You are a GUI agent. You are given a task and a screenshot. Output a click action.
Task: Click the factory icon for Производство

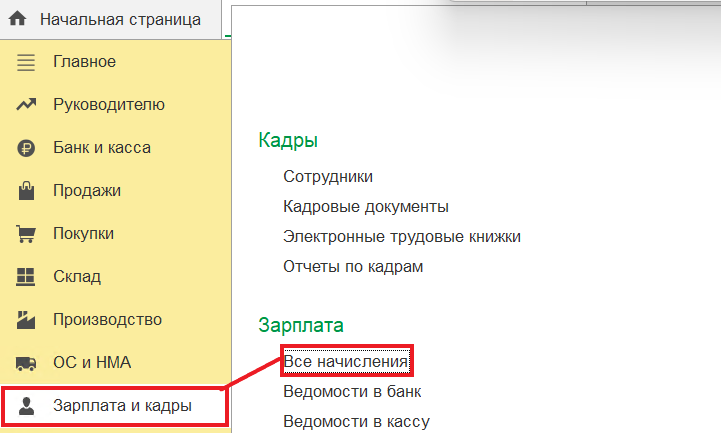pyautogui.click(x=26, y=320)
